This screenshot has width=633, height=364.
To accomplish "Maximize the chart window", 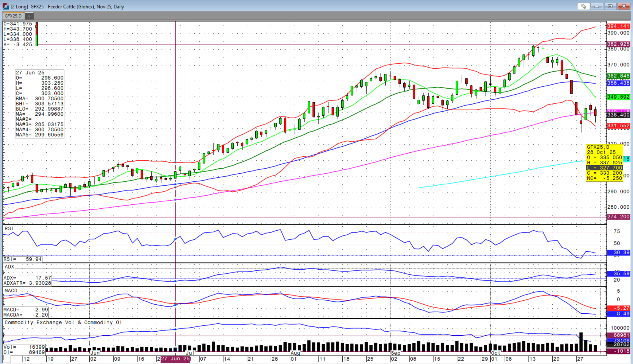I will click(610, 6).
